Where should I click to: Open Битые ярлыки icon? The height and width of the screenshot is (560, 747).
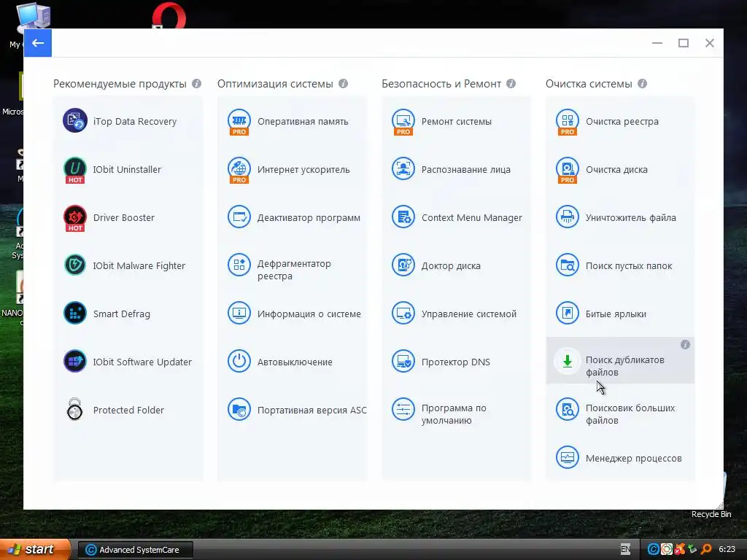(x=567, y=314)
